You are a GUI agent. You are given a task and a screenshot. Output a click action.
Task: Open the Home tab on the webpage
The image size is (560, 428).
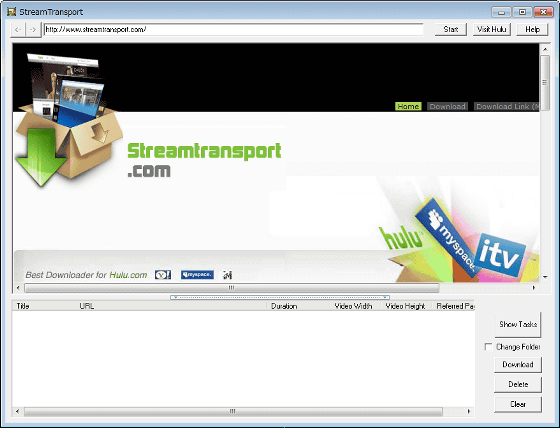(408, 106)
